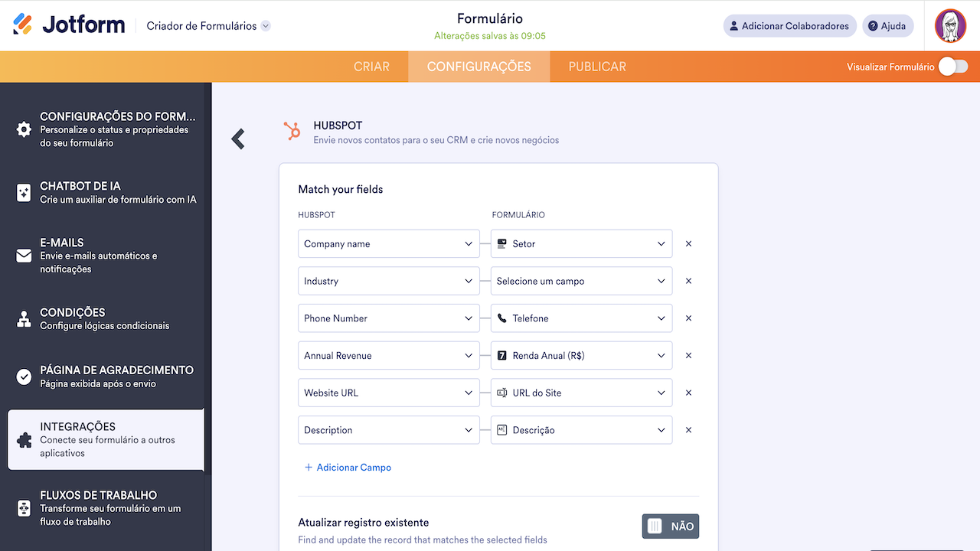Viewport: 980px width, 551px height.
Task: Click the Adicionar Colaboradores button
Action: (789, 25)
